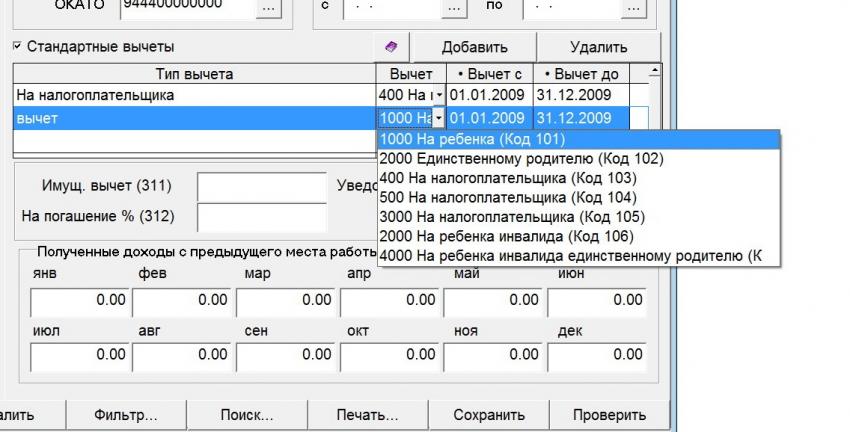This screenshot has height=432, width=850.
Task: Click the Сохранить button
Action: point(489,415)
